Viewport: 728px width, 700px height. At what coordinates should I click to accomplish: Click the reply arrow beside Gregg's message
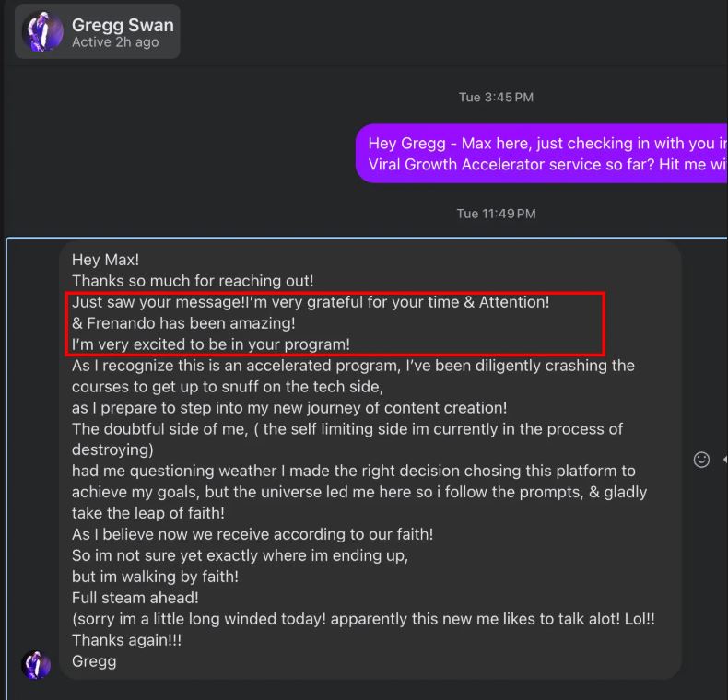(724, 459)
